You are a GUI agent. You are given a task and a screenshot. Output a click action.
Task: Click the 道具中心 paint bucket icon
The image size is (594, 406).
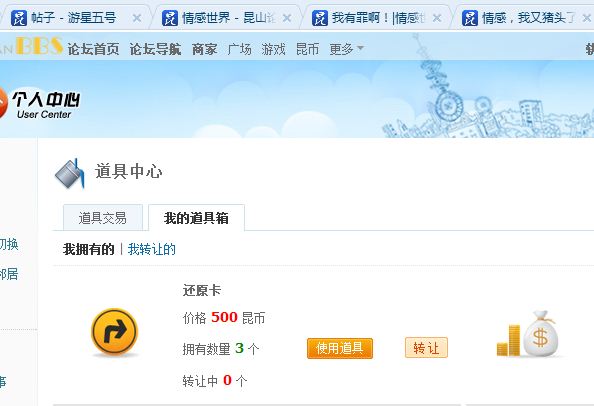tap(70, 173)
